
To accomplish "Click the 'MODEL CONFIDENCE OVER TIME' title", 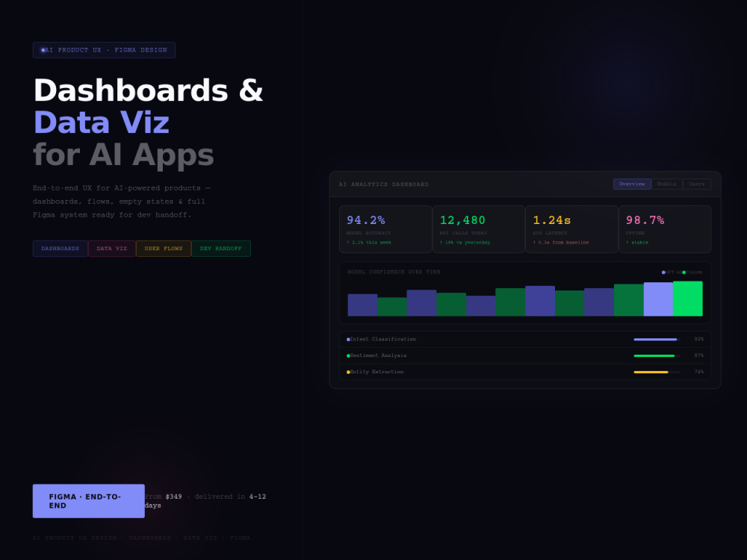I will [x=394, y=272].
